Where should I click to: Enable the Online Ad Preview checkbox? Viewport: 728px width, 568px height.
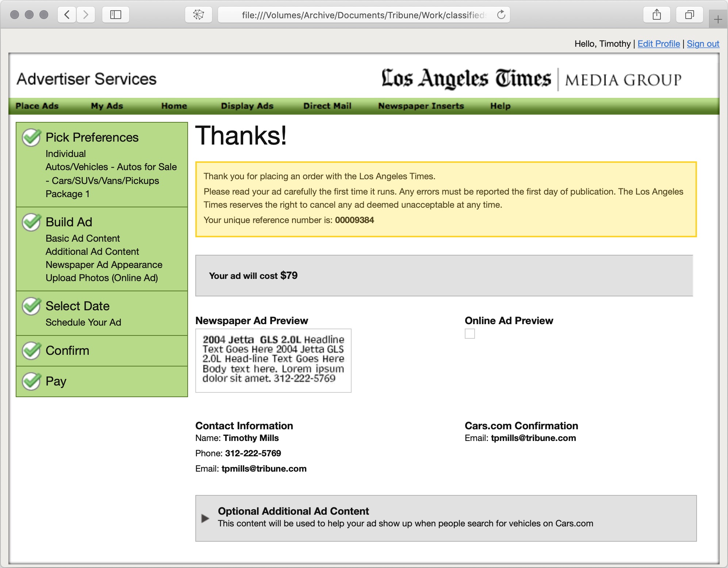point(470,333)
